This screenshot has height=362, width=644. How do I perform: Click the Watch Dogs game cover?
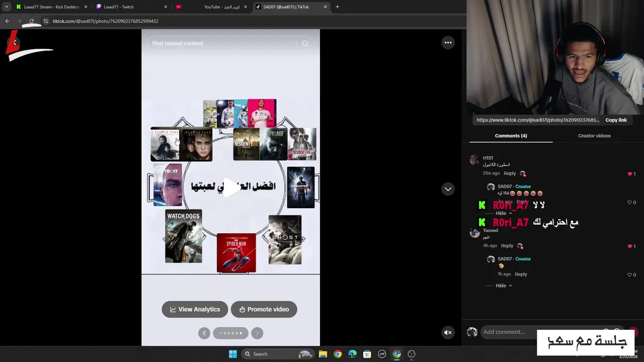point(184,236)
